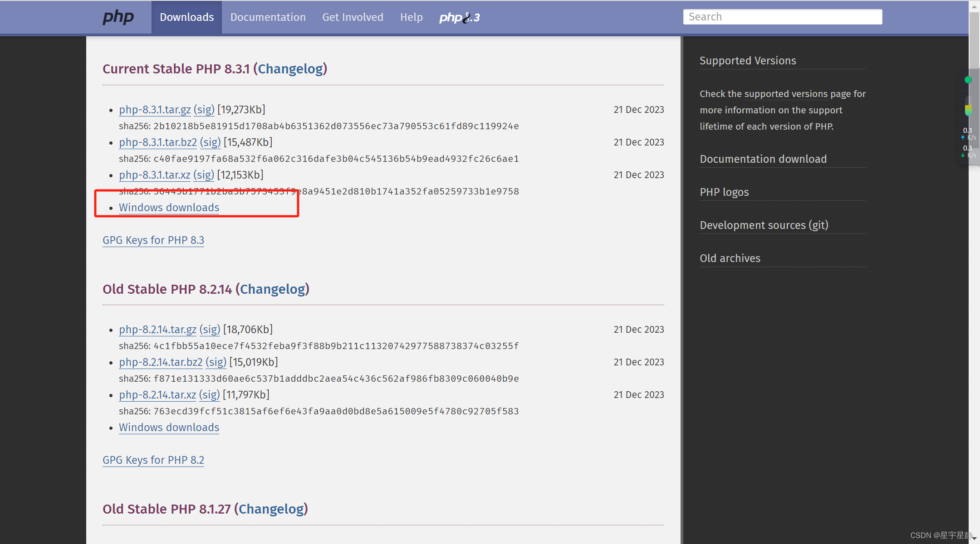Screen dimensions: 980x544
Task: Click sha256 hash text starting 763ecd39
Action: 336,411
